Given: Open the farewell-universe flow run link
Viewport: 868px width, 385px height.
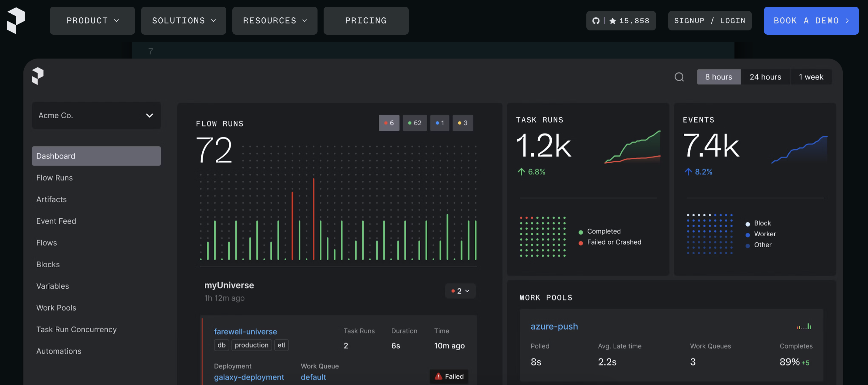Looking at the screenshot, I should (245, 331).
